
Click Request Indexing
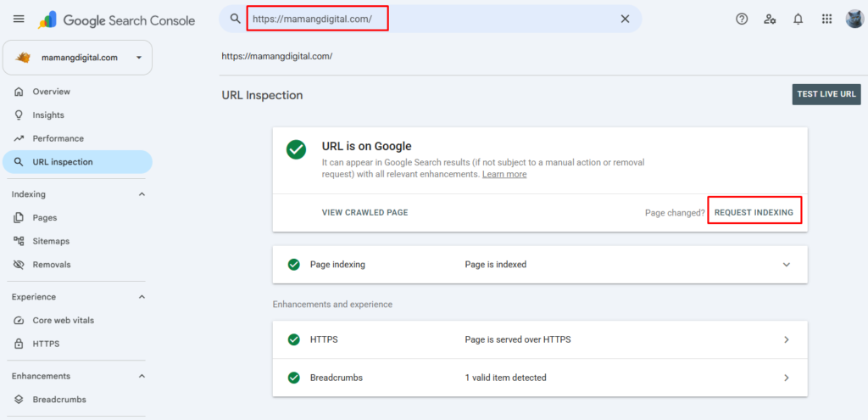coord(754,213)
